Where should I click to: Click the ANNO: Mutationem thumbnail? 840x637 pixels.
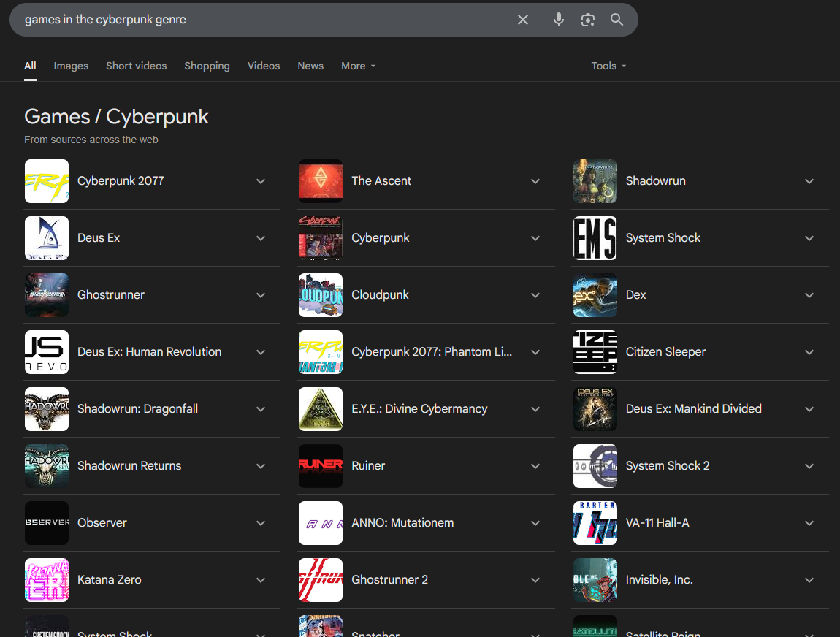[321, 523]
